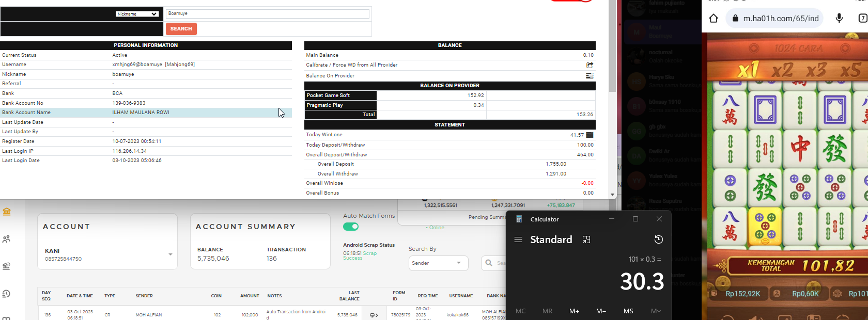Click Calibrate / Force WD share icon
This screenshot has height=320, width=868.
tap(590, 65)
